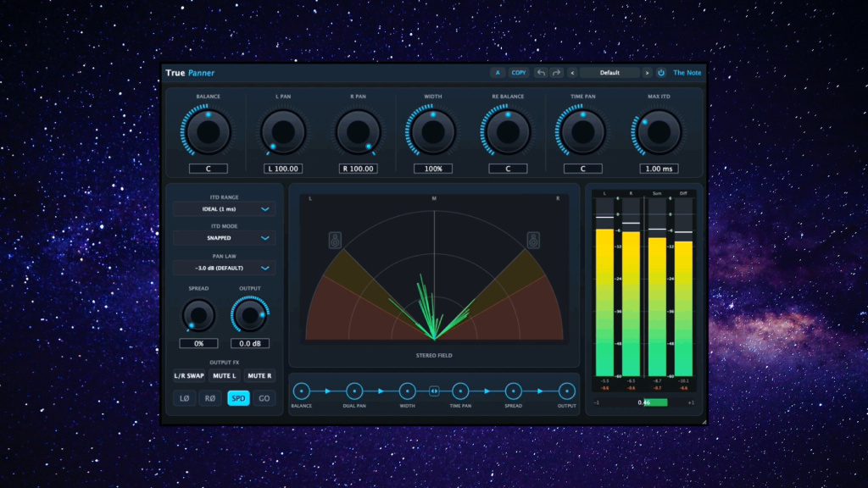Click the Dual Pan stage node

click(354, 391)
